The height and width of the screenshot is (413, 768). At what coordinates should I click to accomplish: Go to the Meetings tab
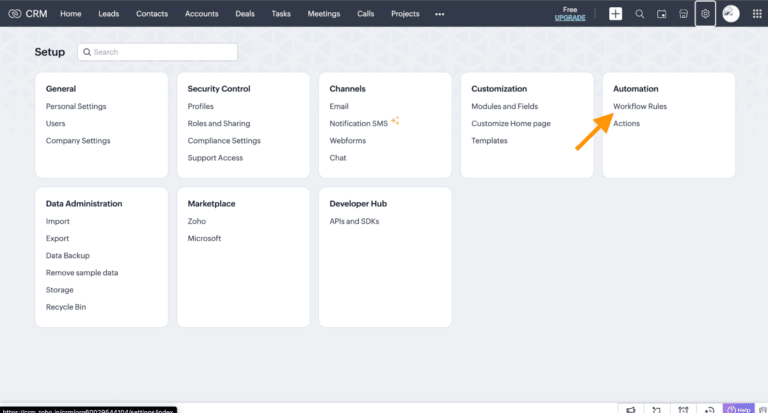tap(323, 14)
